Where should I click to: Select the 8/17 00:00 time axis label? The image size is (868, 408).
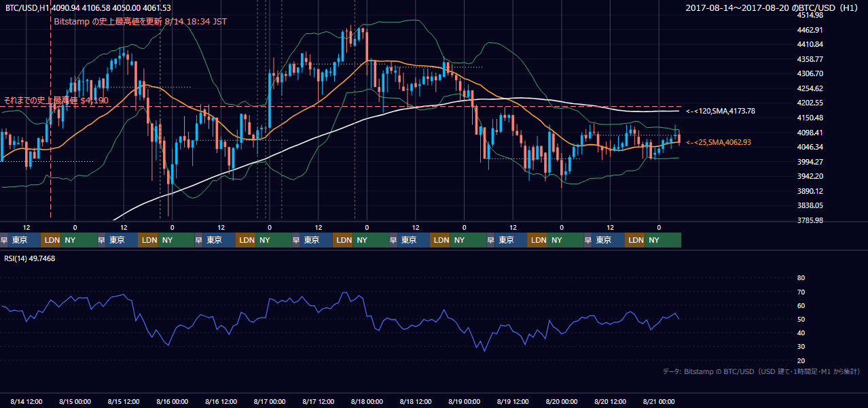(270, 402)
